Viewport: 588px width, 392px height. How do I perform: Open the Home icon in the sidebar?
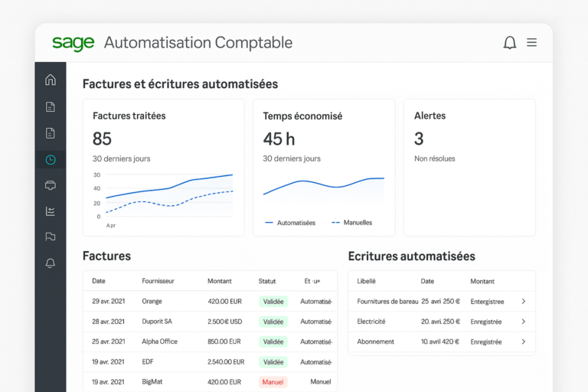click(x=51, y=80)
